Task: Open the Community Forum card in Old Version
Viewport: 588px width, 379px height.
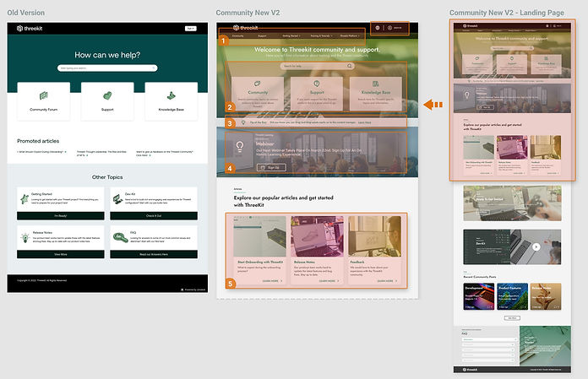Action: click(x=43, y=101)
